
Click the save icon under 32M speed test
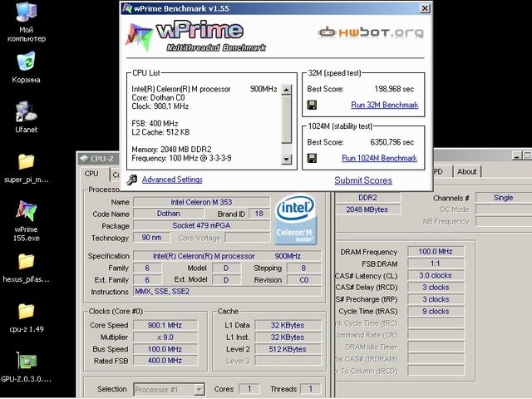click(x=312, y=105)
